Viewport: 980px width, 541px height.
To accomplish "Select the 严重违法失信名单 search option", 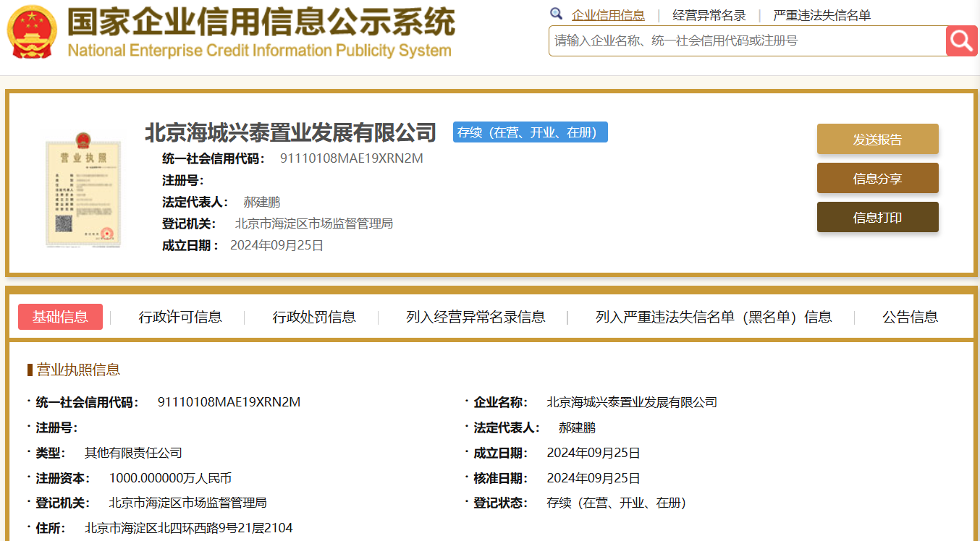I will coord(822,15).
